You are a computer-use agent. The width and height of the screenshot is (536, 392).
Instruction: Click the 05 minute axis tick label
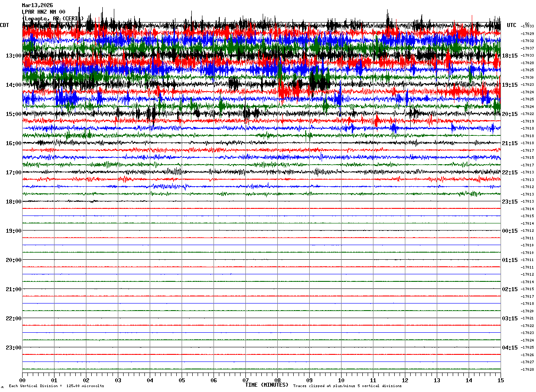pos(182,380)
